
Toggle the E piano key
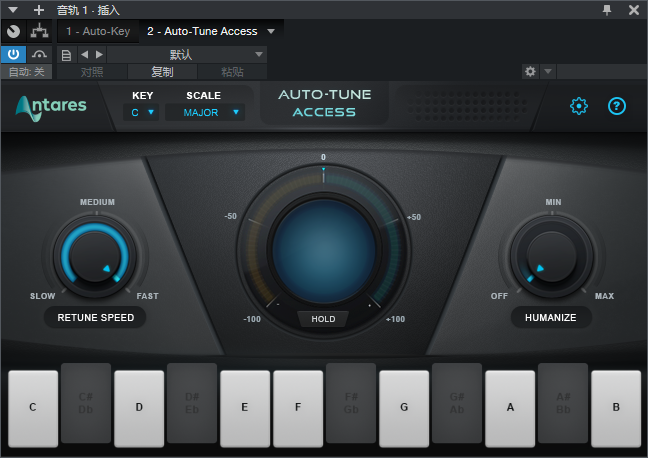tap(245, 408)
